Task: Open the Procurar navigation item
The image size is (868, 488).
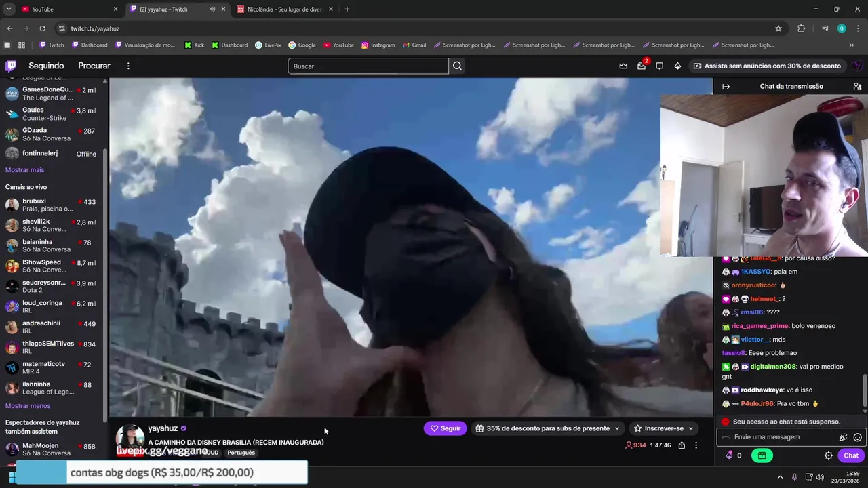Action: tap(94, 66)
